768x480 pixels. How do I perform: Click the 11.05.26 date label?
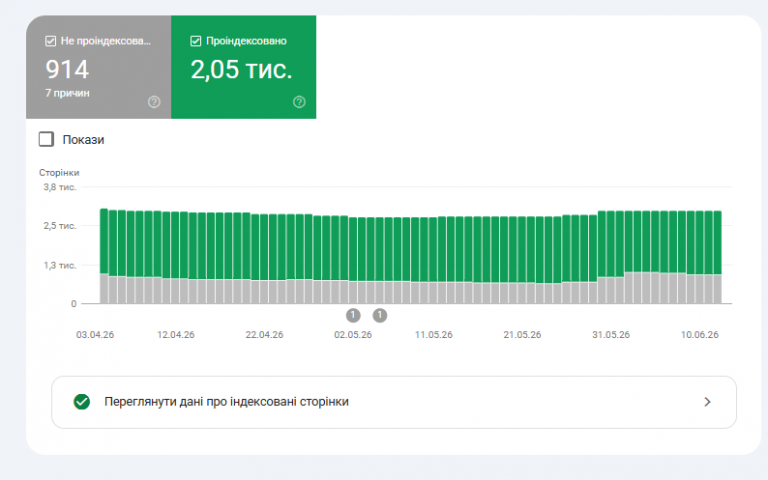point(434,335)
